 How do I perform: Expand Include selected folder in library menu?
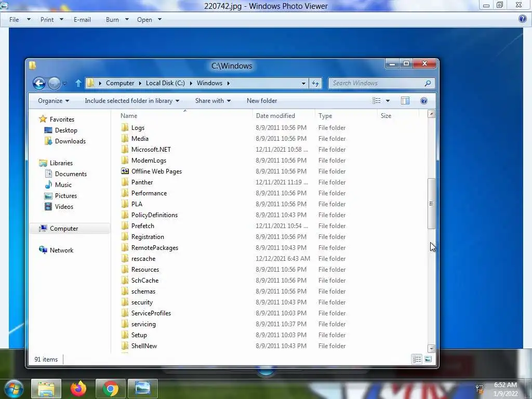click(132, 101)
